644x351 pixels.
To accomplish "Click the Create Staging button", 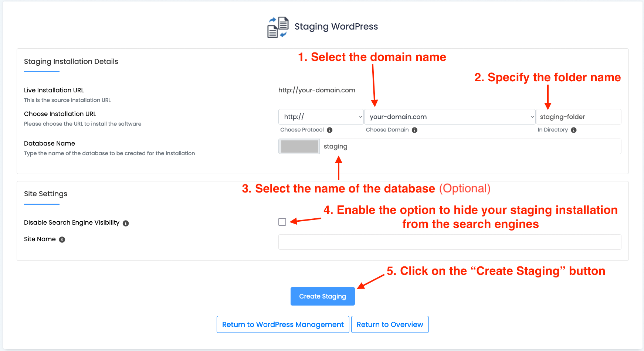I will (x=322, y=296).
